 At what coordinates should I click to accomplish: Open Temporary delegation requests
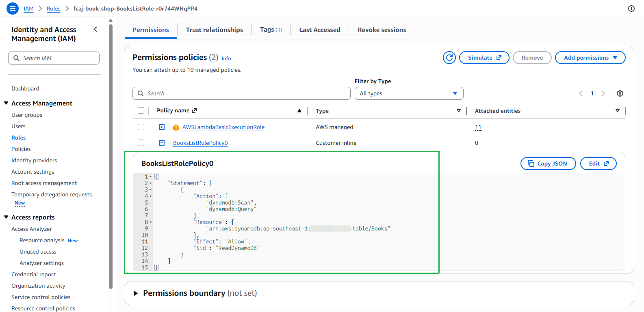52,194
